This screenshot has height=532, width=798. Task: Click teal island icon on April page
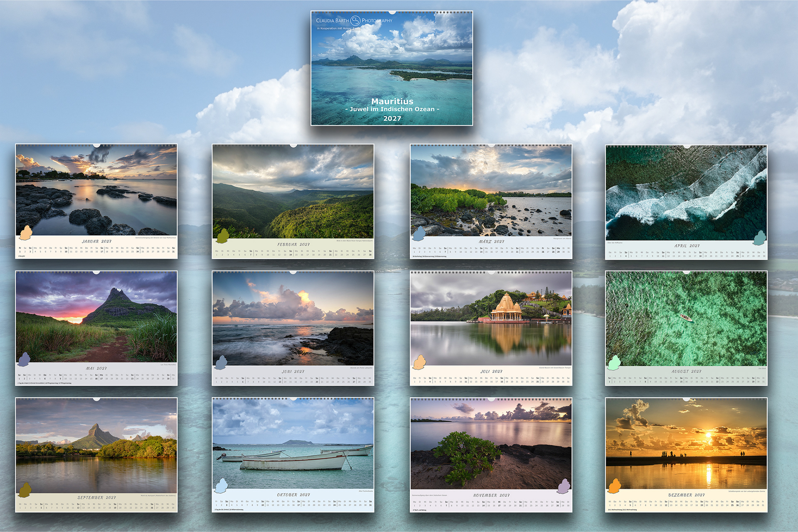(760, 238)
